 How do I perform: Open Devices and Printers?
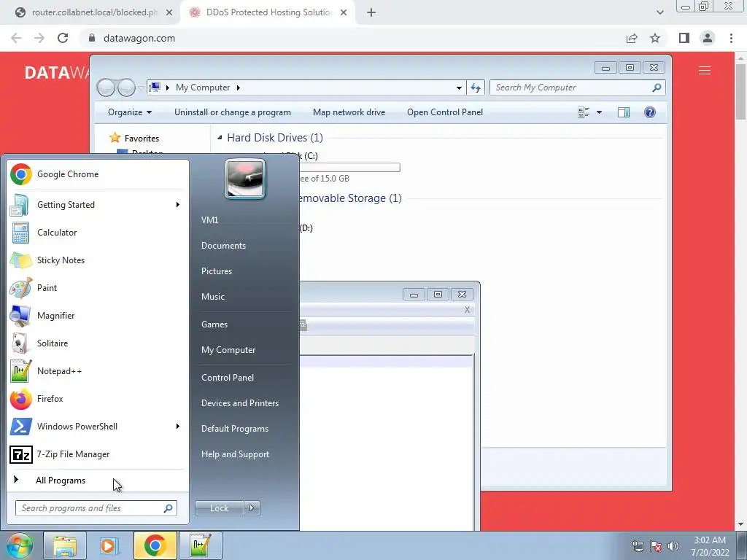click(239, 403)
